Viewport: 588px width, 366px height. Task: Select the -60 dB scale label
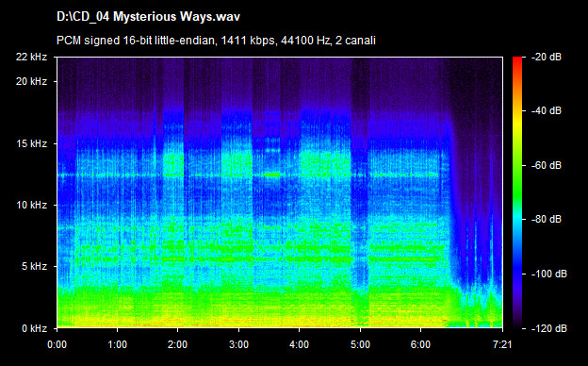tap(547, 165)
